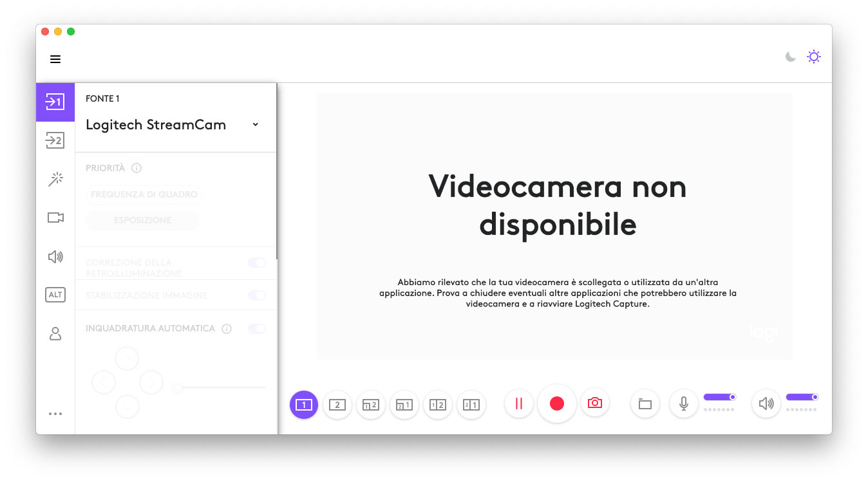Switch to light mode sun icon
This screenshot has height=482, width=868.
[x=814, y=57]
